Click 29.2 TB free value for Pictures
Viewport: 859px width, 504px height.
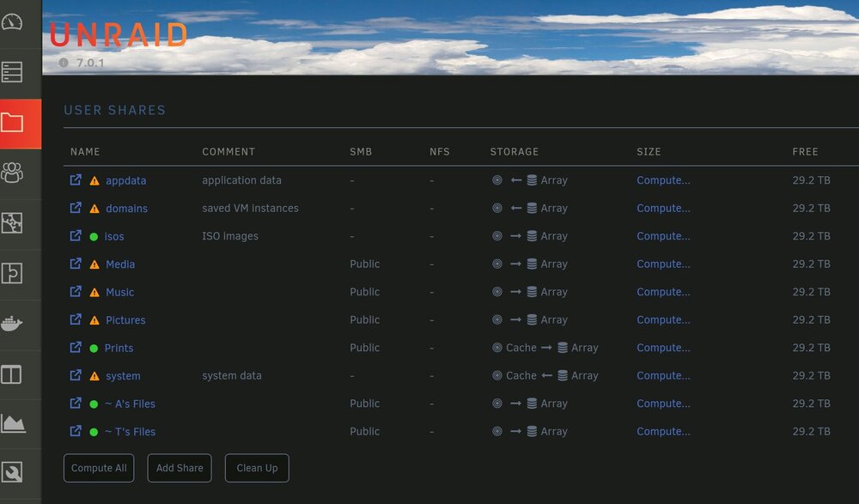pos(812,320)
